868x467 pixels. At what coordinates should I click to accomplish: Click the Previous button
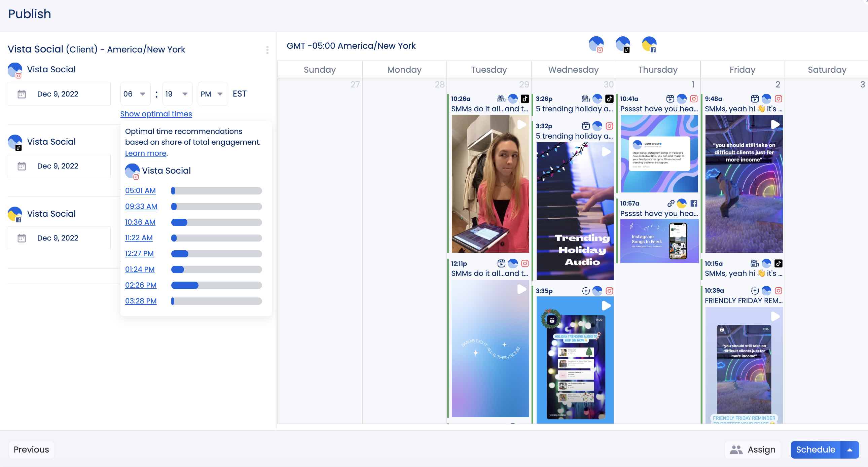point(31,450)
